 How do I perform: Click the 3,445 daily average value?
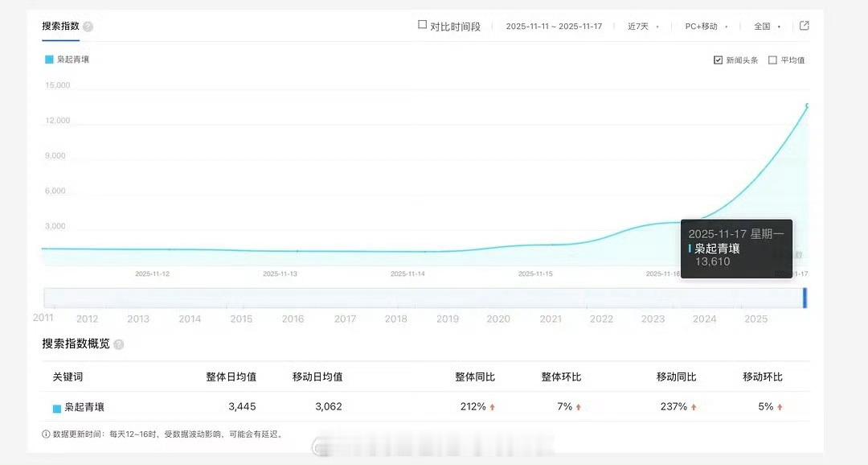pos(242,407)
